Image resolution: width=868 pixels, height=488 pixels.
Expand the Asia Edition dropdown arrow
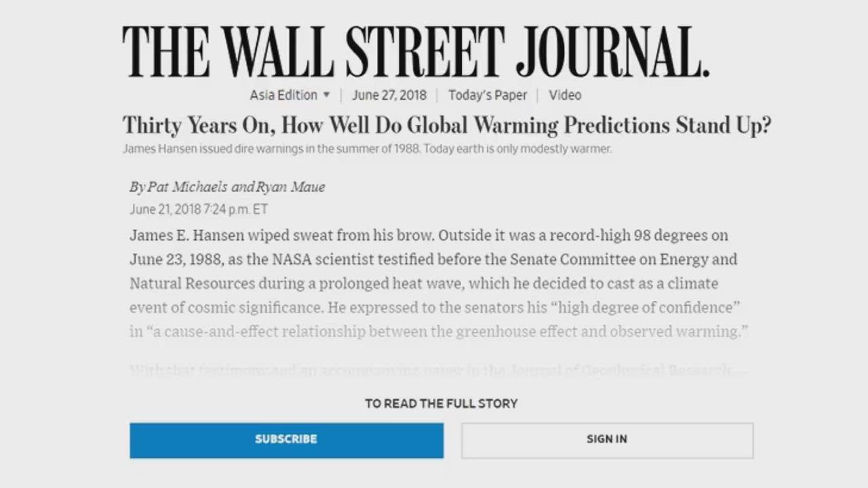tap(326, 95)
